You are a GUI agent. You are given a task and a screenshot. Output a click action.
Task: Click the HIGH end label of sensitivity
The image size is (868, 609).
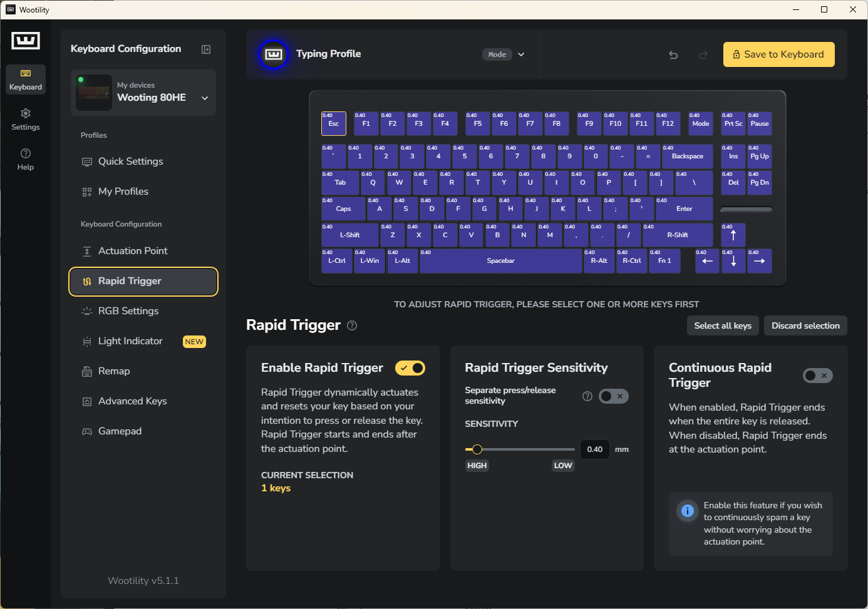[x=477, y=466]
